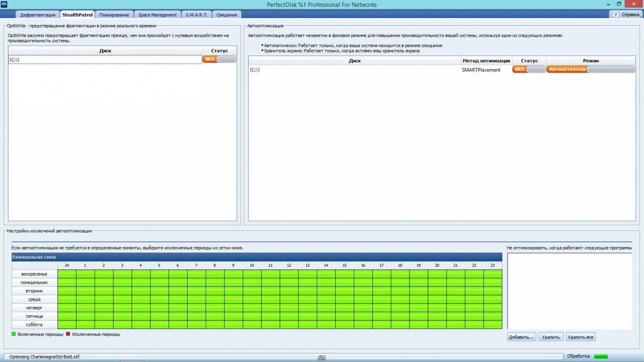
Task: Click hour 24 column header in schedule
Action: (67, 265)
